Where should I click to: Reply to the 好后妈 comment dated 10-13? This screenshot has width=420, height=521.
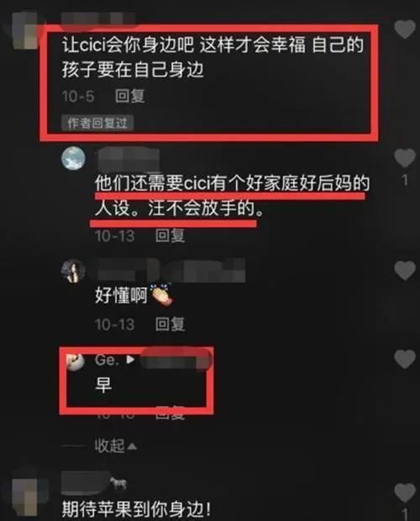click(170, 235)
